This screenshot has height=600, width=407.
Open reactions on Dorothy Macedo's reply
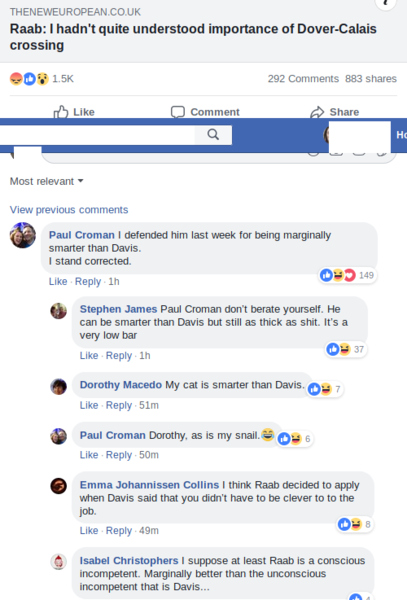(324, 390)
